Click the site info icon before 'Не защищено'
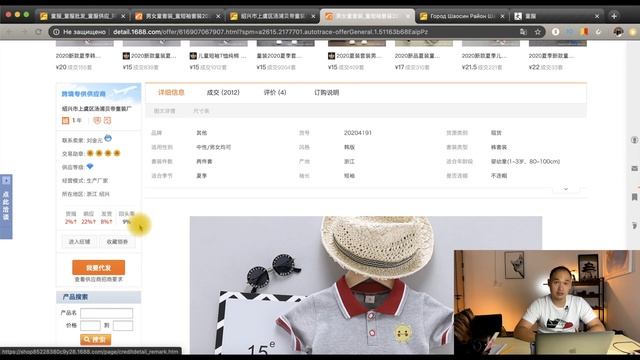Viewport: 640px width, 360px height. (x=56, y=32)
